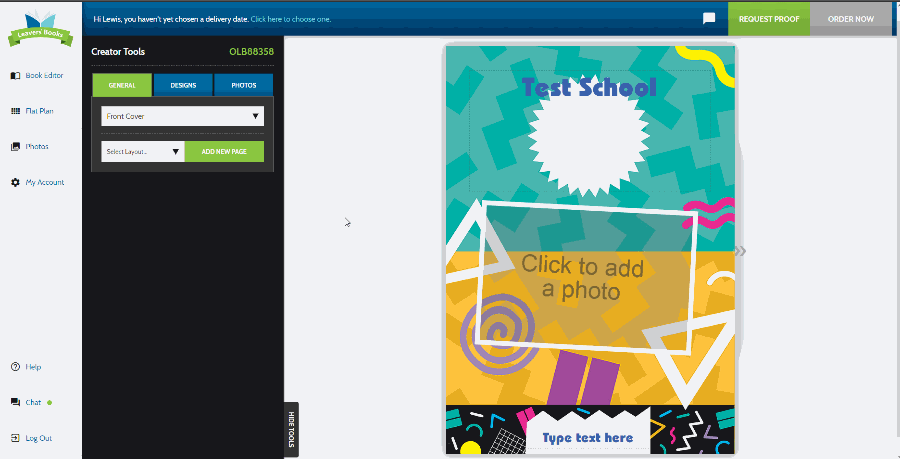Image resolution: width=900 pixels, height=459 pixels.
Task: Open the Flat Plan grid icon
Action: point(15,111)
